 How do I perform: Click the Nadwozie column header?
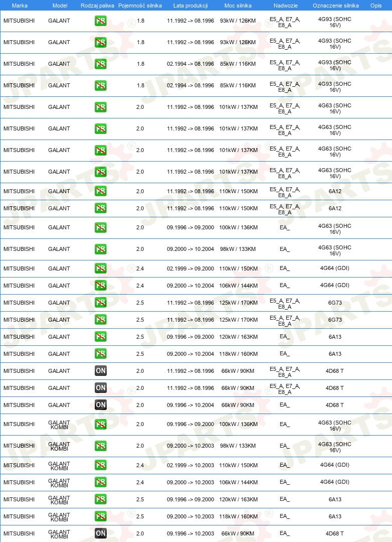[x=286, y=6]
